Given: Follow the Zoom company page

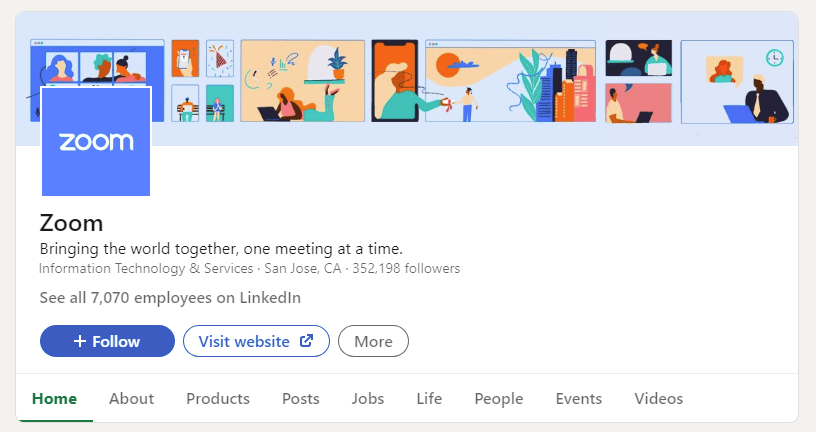Looking at the screenshot, I should [107, 341].
